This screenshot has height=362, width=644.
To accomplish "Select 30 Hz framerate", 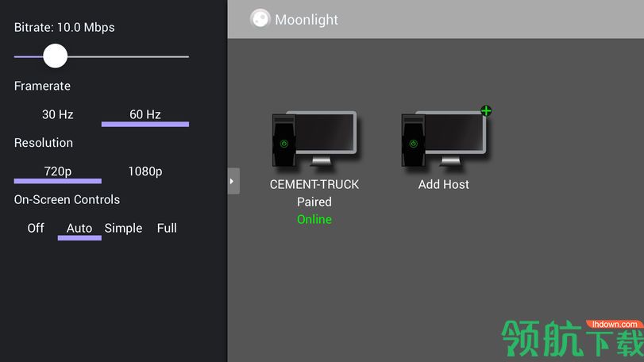I will tap(57, 114).
